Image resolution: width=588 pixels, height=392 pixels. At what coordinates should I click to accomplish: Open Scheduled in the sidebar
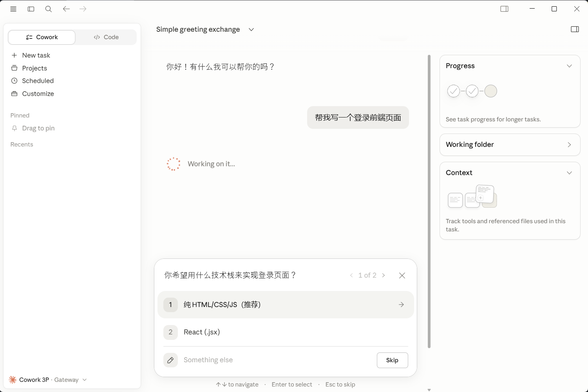point(38,81)
